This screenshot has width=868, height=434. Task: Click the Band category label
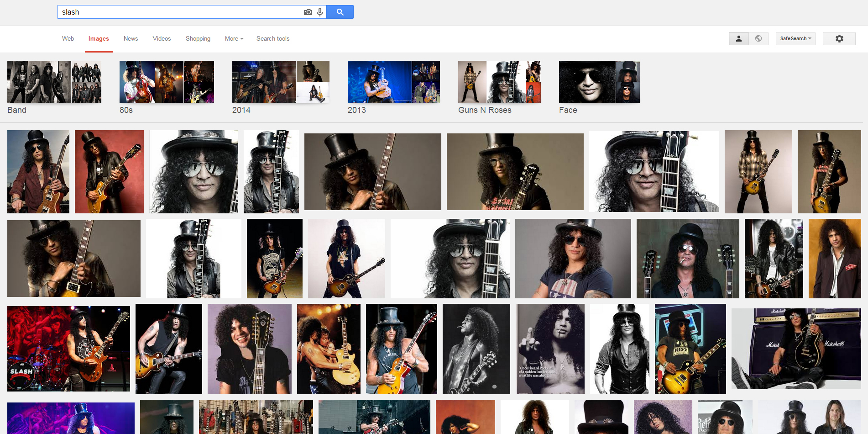click(17, 110)
